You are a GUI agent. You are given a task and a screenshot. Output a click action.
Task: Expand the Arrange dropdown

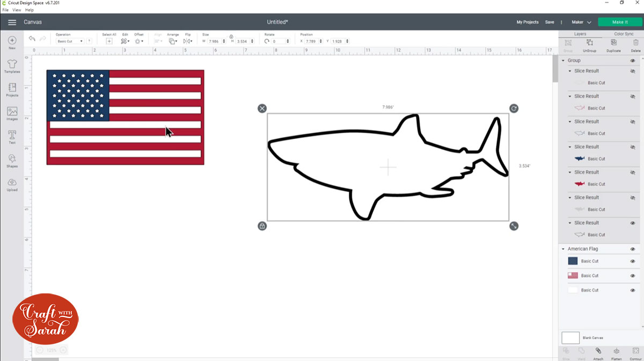(x=173, y=41)
